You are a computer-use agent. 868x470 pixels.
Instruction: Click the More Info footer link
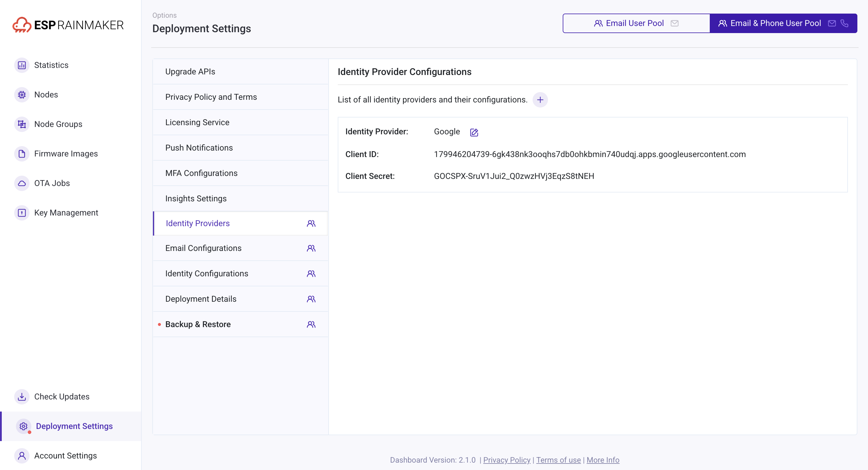[x=603, y=460]
